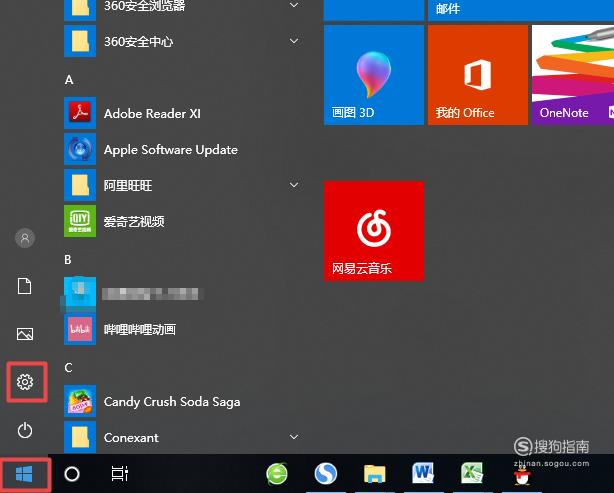Open the Conexant folder icon
Viewport: 614px width, 493px height.
point(80,437)
